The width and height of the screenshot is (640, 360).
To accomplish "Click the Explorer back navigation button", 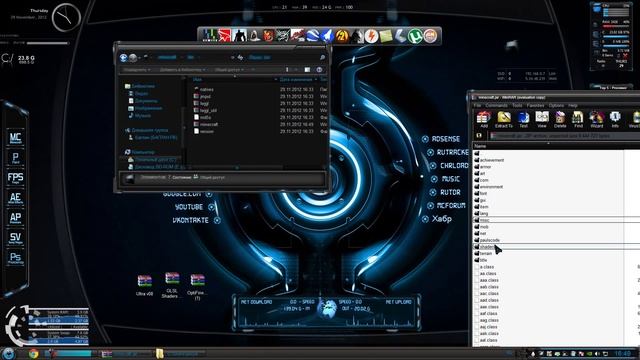I will tap(123, 58).
